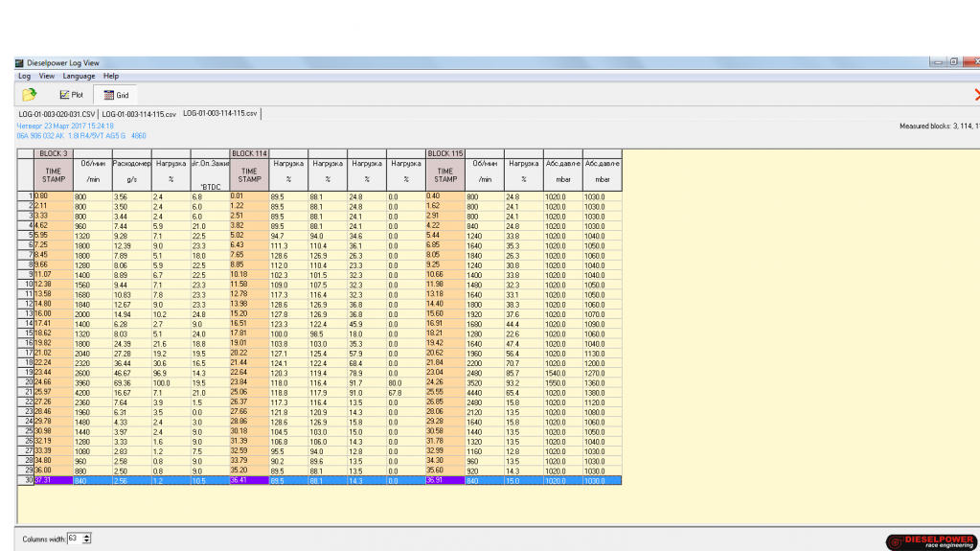Open the View menu
This screenshot has height=551, width=980.
tap(47, 76)
